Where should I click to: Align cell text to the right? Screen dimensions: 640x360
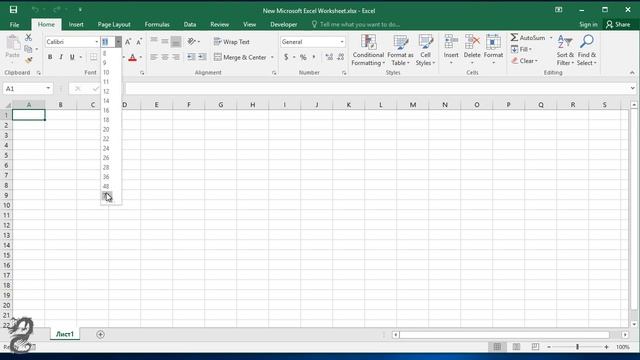pyautogui.click(x=176, y=57)
